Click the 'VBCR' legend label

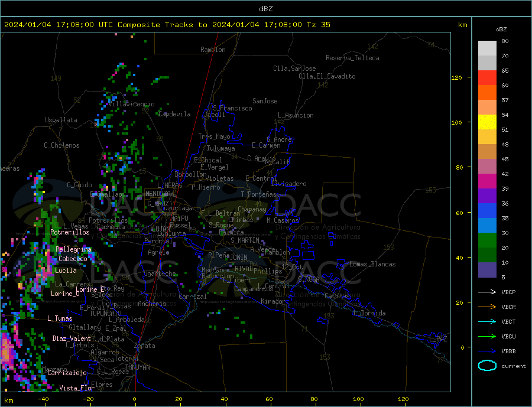tap(508, 307)
